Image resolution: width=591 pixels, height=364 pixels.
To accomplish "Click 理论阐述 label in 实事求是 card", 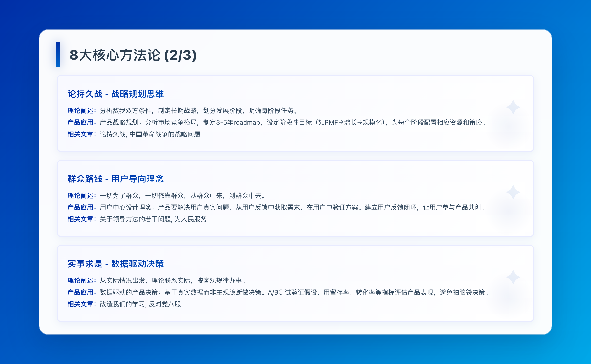I will [81, 281].
